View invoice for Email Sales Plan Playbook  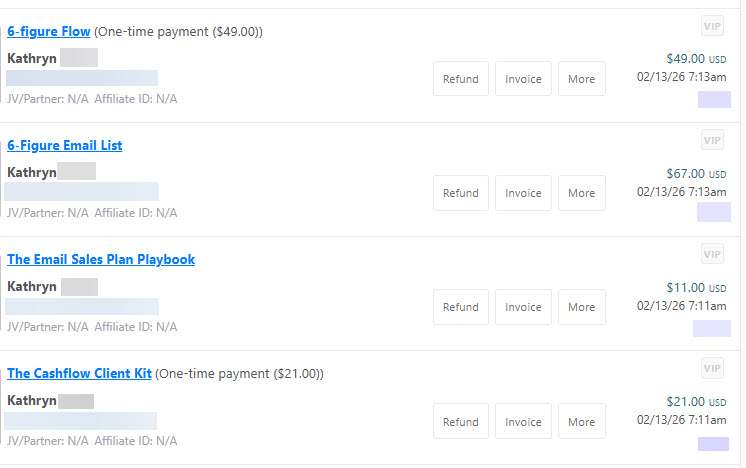523,307
